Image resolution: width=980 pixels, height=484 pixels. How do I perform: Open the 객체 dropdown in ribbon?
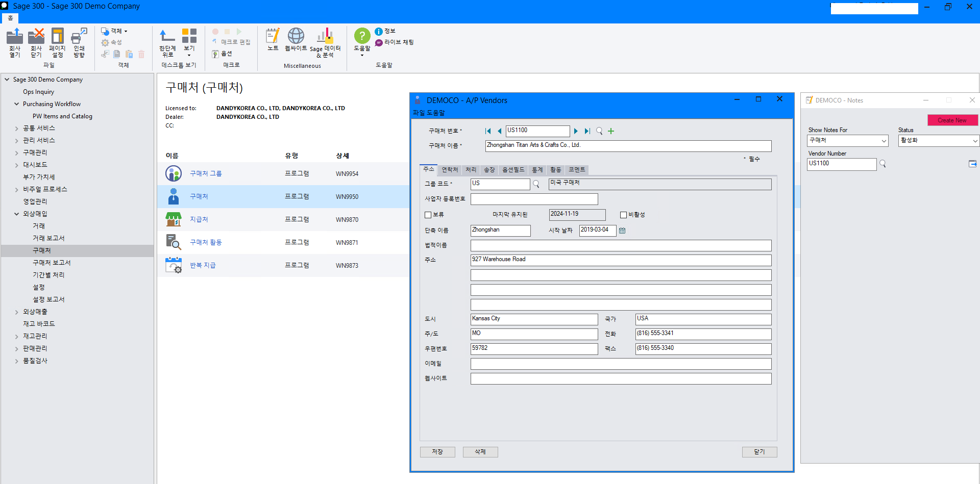click(x=114, y=31)
